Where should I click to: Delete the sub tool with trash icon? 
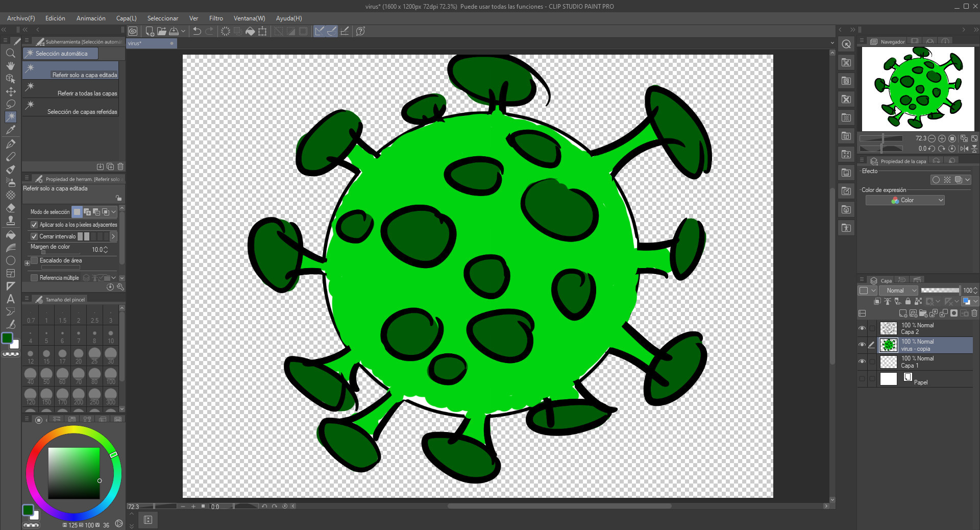[x=120, y=166]
